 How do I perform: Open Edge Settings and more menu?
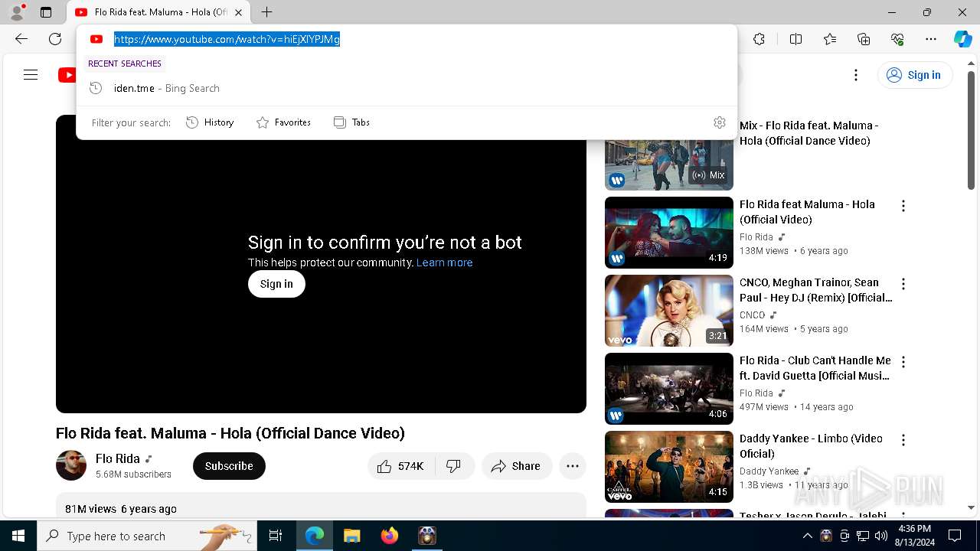931,39
